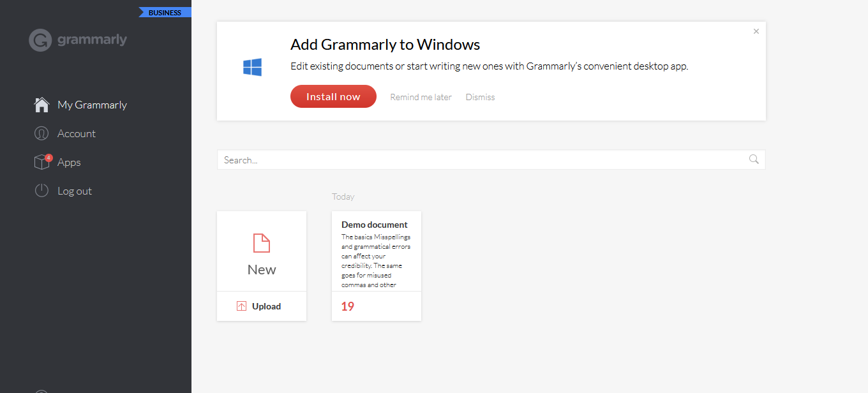Click the new document page icon
868x393 pixels.
(x=262, y=242)
